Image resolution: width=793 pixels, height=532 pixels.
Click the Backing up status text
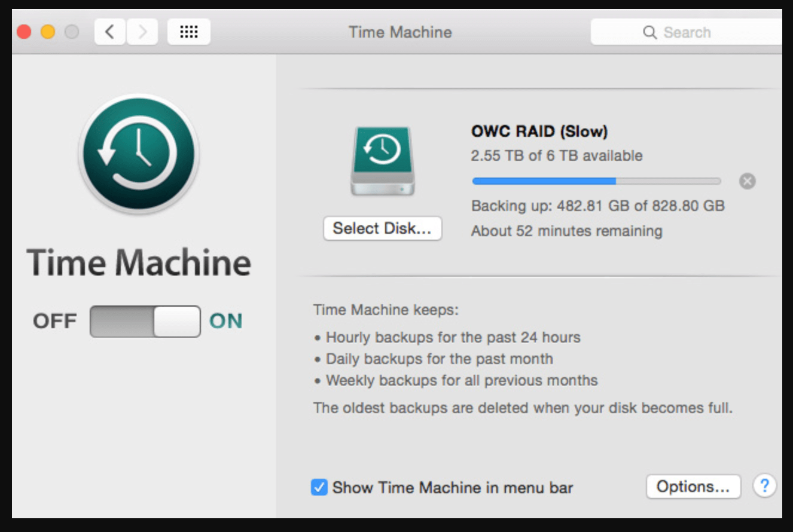tap(597, 206)
